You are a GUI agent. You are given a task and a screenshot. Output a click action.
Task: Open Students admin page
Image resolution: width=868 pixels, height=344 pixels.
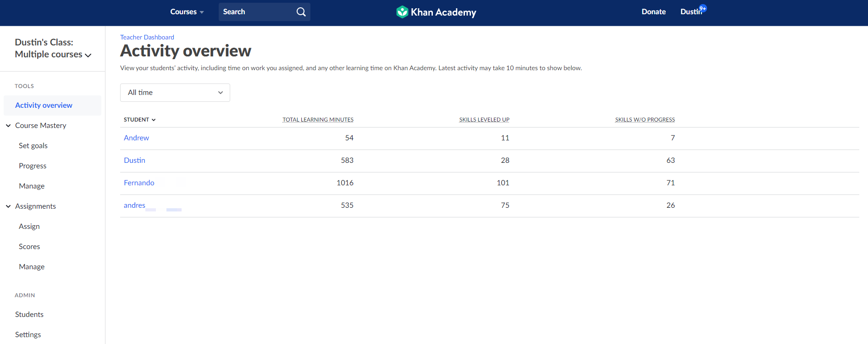[29, 315]
